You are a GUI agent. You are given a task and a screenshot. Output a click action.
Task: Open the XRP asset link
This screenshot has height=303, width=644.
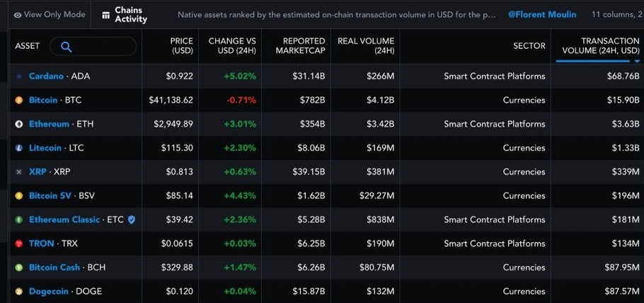pyautogui.click(x=38, y=172)
